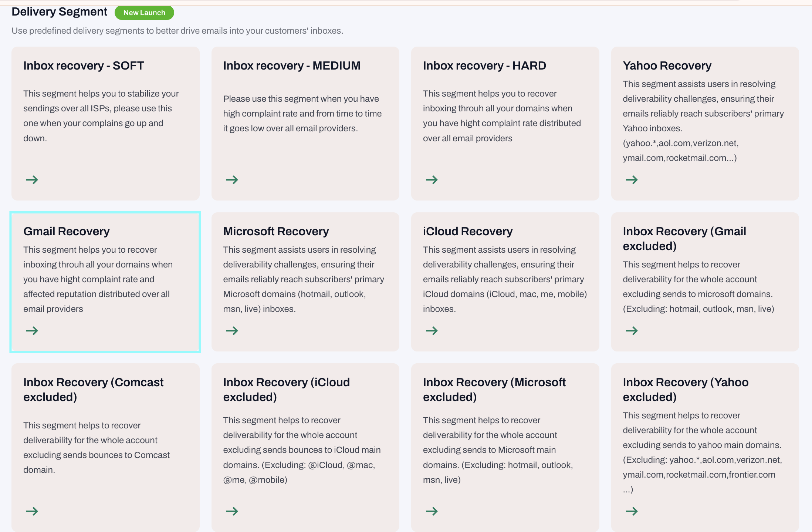Viewport: 812px width, 532px height.
Task: Click text 'iCloud domains (iCloud, mac, me, mobile)'
Action: tap(505, 294)
